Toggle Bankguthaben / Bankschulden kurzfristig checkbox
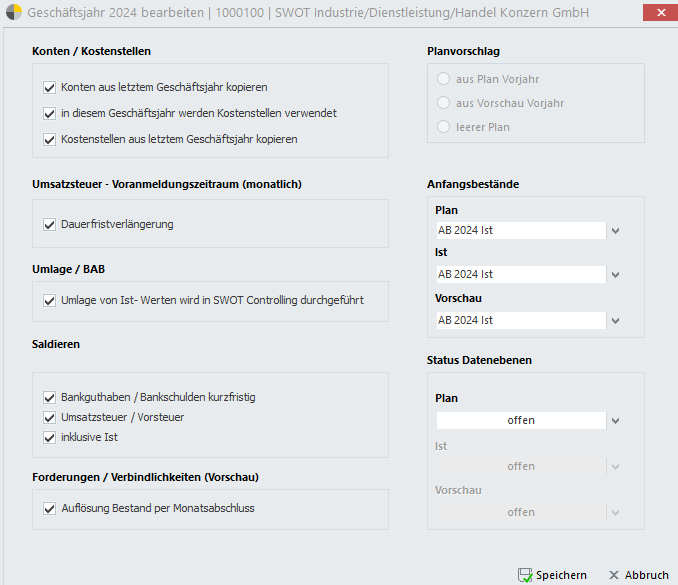Image resolution: width=678 pixels, height=585 pixels. (x=50, y=397)
